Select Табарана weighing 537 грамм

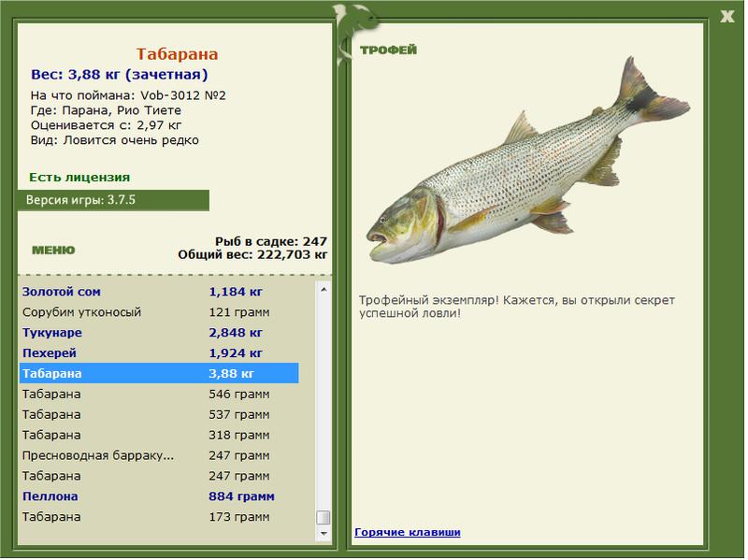pos(159,415)
